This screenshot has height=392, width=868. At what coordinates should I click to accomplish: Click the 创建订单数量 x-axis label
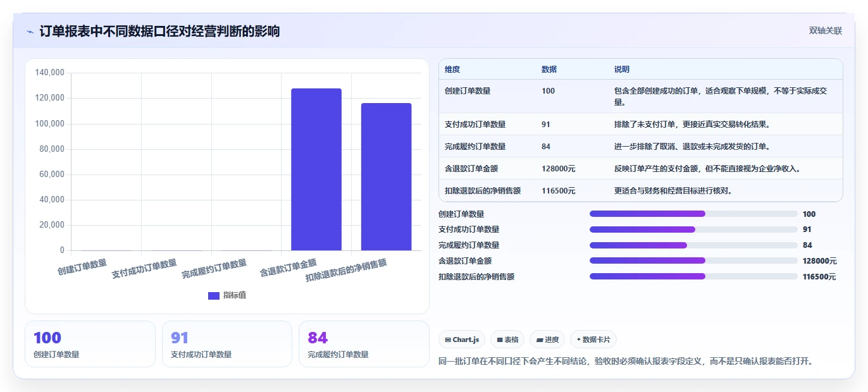82,267
